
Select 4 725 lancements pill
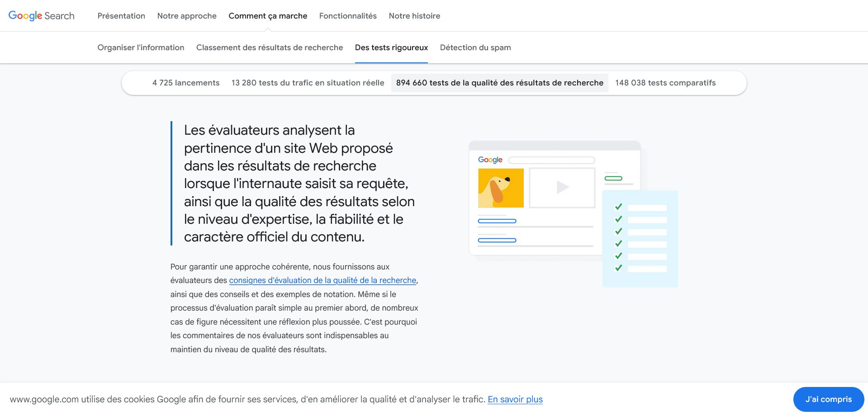(186, 83)
